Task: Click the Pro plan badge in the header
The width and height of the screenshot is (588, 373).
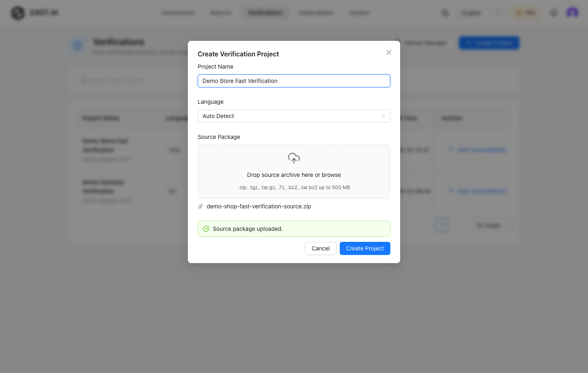Action: pyautogui.click(x=526, y=13)
